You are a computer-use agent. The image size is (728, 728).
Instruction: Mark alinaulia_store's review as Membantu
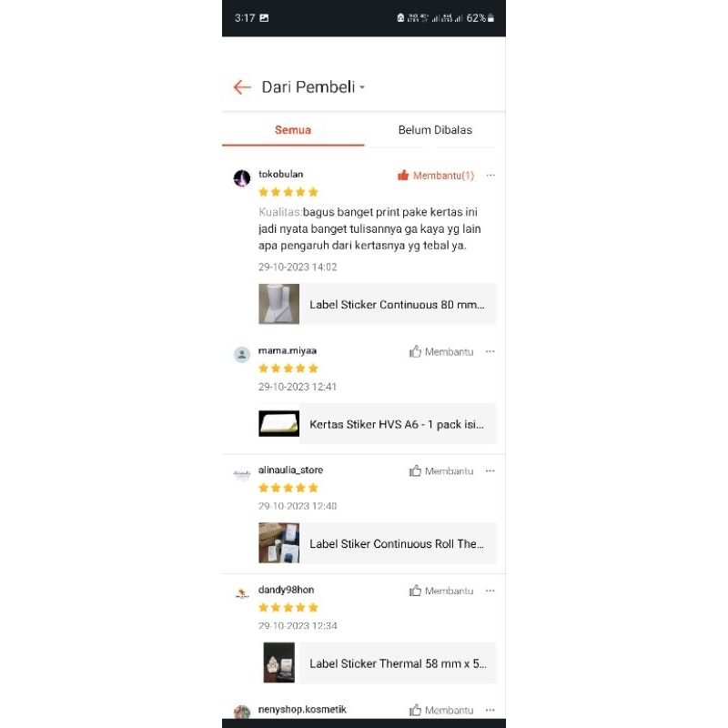(x=441, y=471)
